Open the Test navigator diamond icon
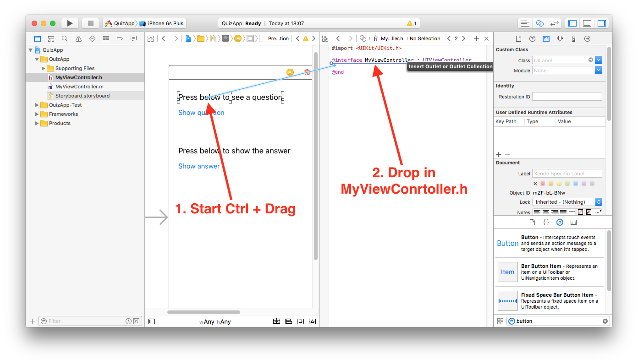Viewport: 638px width, 364px height. click(x=92, y=38)
